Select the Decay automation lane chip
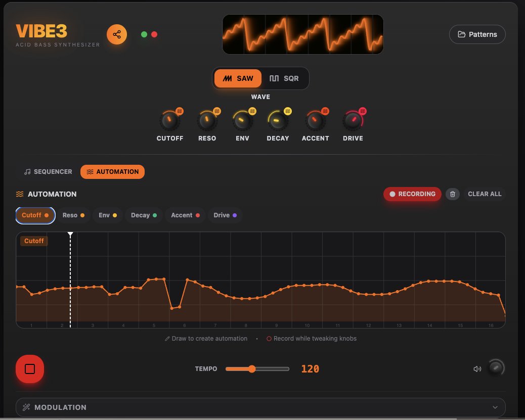 coord(144,215)
